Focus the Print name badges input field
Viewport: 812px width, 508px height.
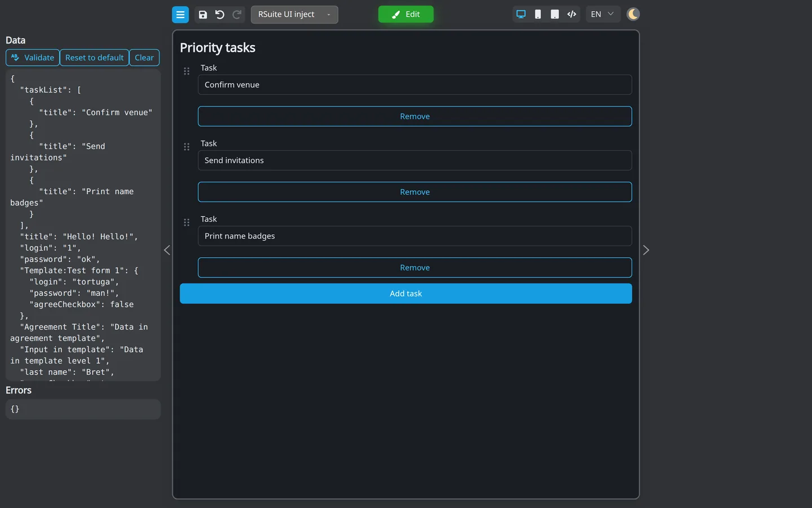pos(415,236)
